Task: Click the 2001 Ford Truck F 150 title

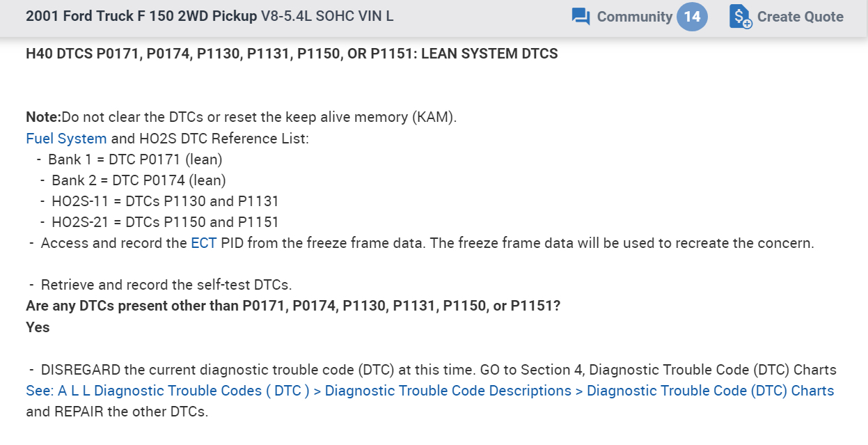Action: point(141,16)
